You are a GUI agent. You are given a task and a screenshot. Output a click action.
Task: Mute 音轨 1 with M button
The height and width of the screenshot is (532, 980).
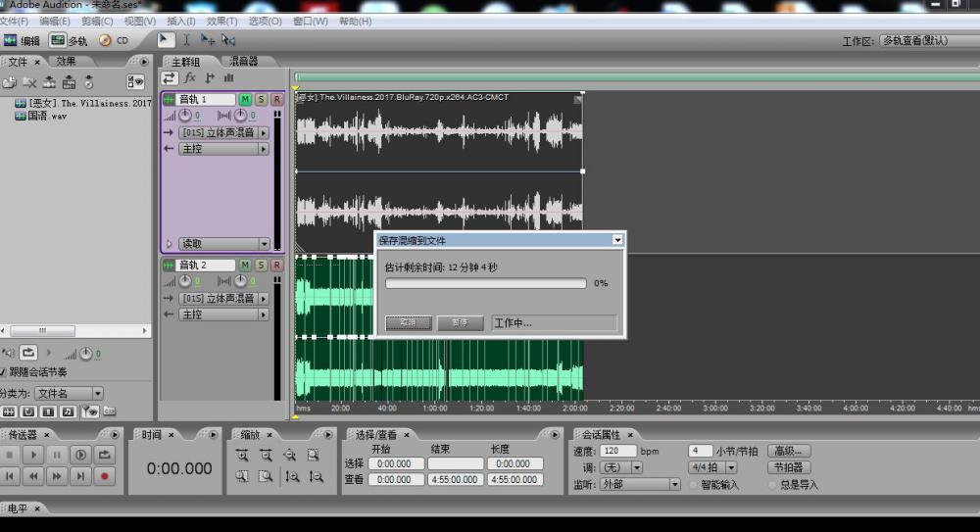tap(245, 99)
